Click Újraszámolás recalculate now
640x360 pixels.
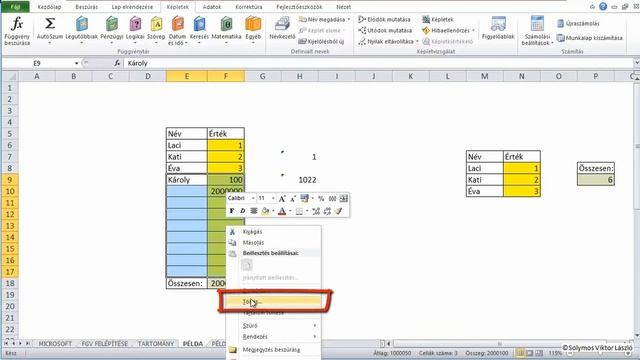tap(578, 23)
